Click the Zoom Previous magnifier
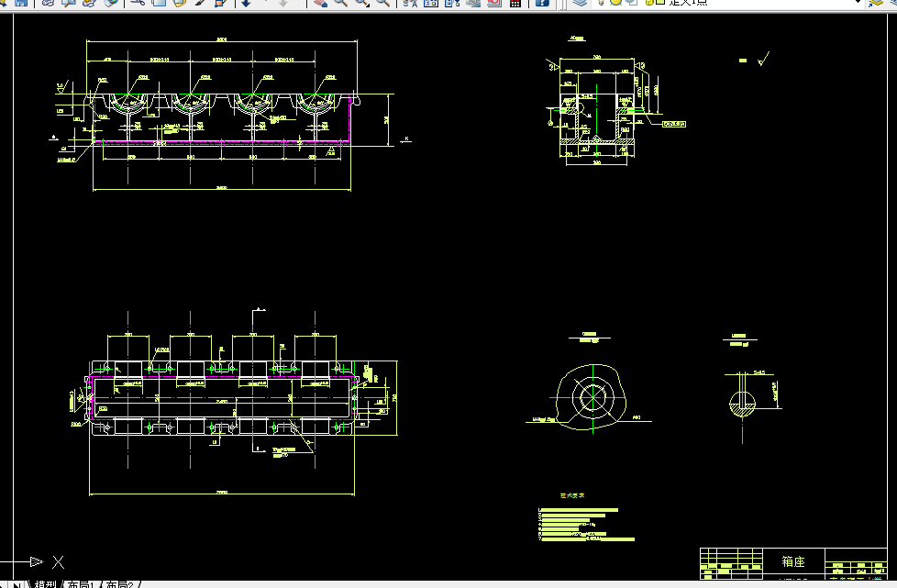Image resolution: width=897 pixels, height=588 pixels. [x=383, y=2]
